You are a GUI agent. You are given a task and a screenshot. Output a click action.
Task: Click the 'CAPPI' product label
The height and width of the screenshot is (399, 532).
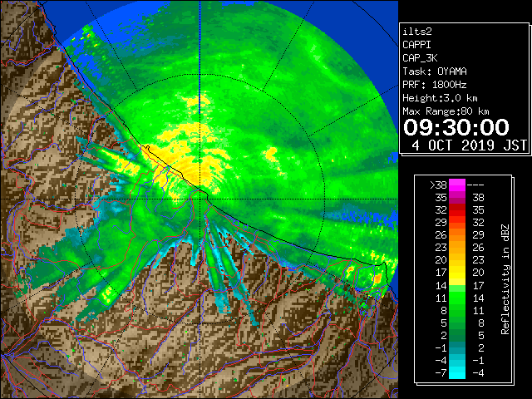click(416, 45)
